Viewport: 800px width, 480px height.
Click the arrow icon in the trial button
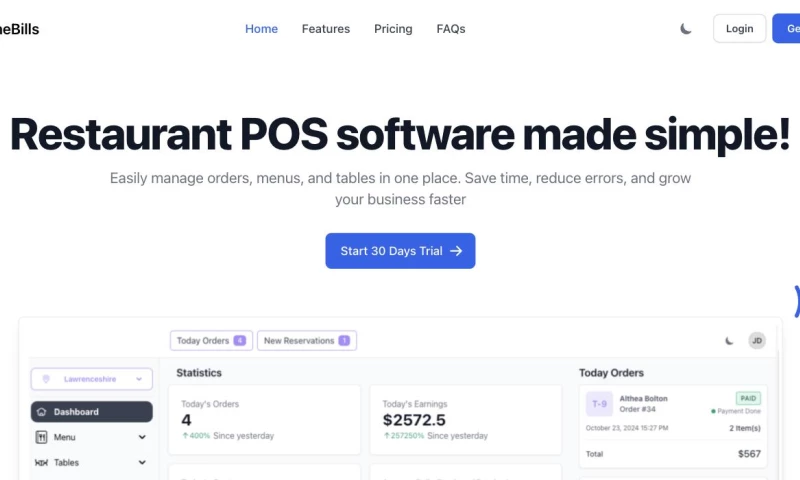click(456, 251)
